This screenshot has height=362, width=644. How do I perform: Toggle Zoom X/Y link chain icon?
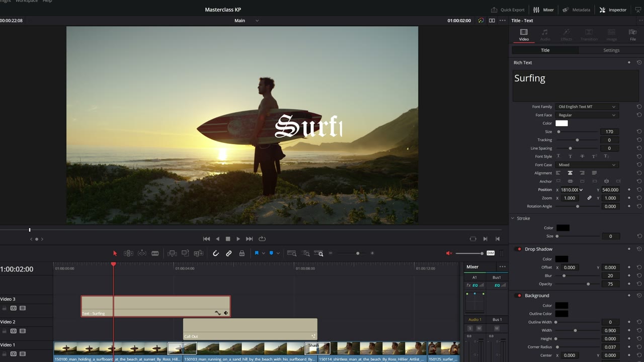click(589, 198)
